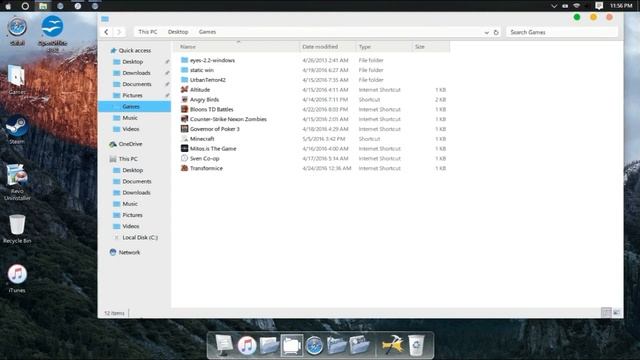The height and width of the screenshot is (360, 640).
Task: Sort files by Name column header
Action: pos(238,47)
